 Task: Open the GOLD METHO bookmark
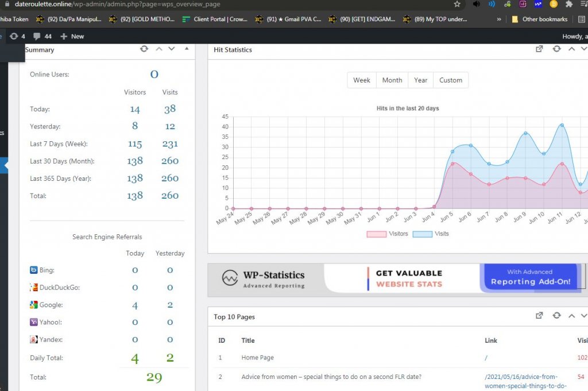coord(142,19)
